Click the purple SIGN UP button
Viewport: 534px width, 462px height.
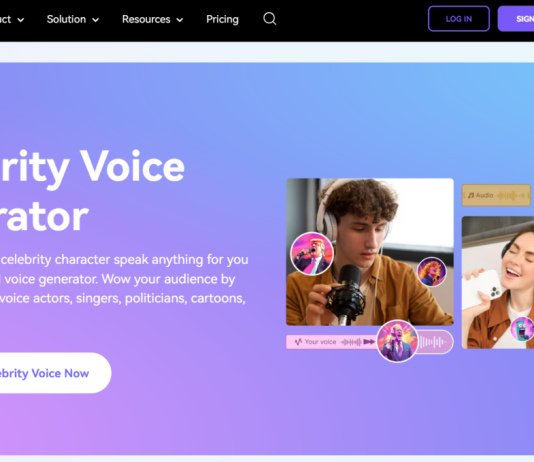[x=516, y=19]
